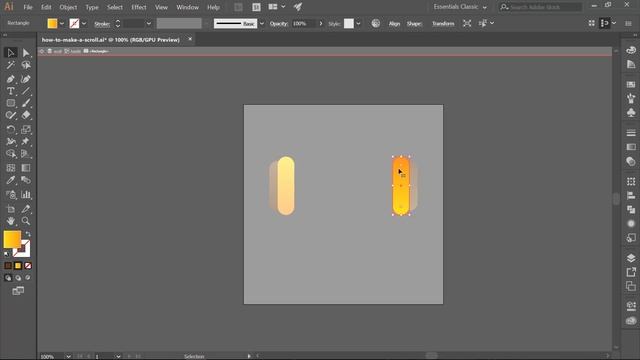Click the Align link in control bar
Image resolution: width=640 pixels, height=360 pixels.
tap(394, 24)
